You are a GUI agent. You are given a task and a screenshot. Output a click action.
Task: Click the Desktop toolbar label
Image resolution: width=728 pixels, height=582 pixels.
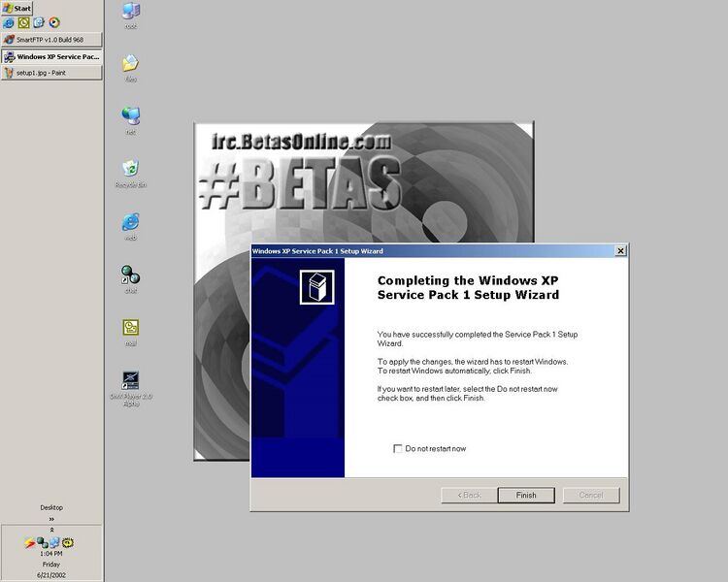pyautogui.click(x=51, y=507)
